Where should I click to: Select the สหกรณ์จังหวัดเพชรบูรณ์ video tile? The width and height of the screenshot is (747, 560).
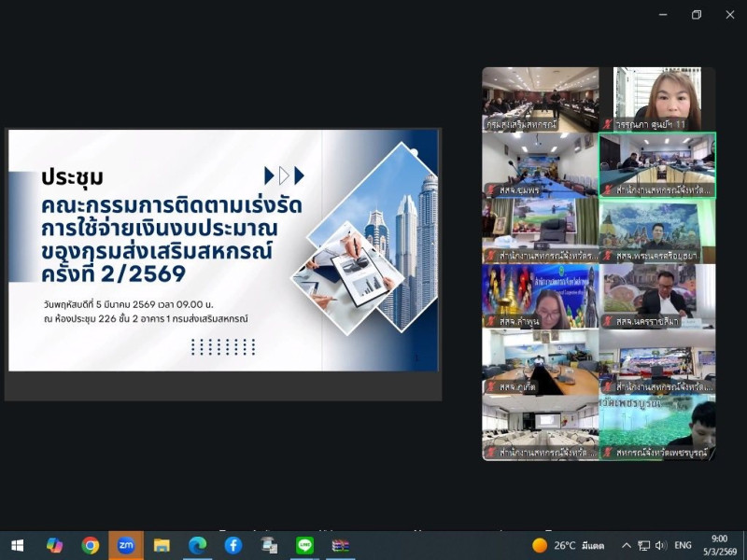coord(657,427)
